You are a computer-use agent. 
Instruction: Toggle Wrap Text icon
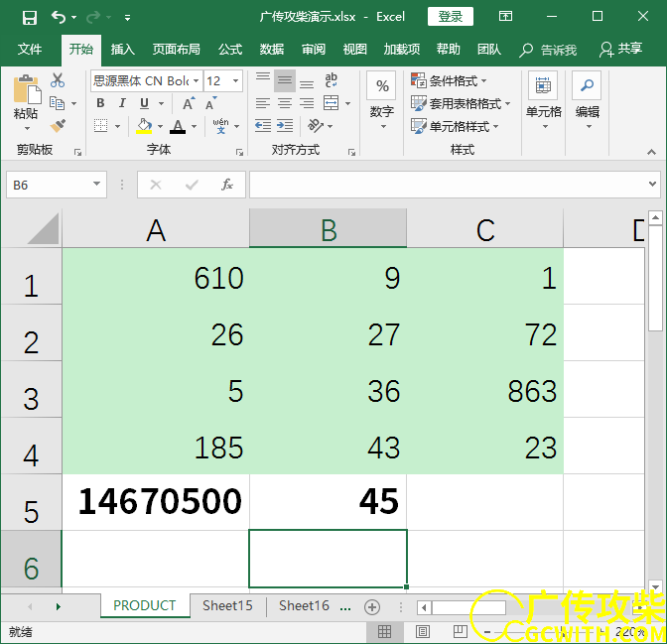[331, 80]
